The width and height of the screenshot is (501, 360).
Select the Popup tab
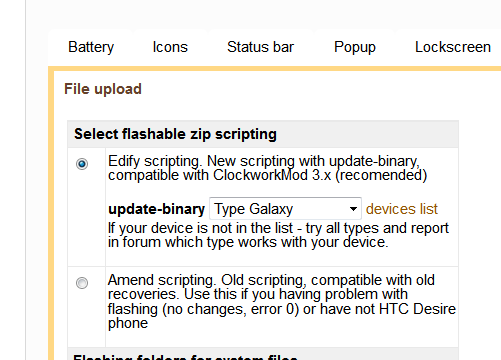point(355,47)
